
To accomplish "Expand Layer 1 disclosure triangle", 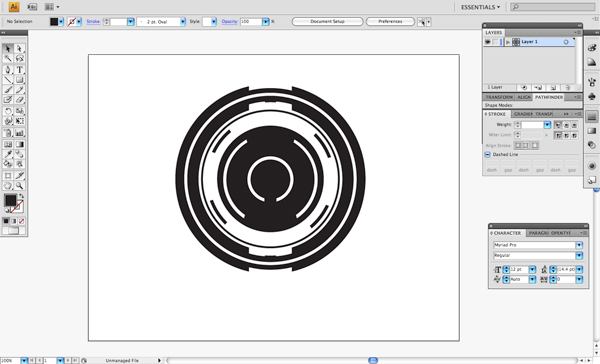I will pyautogui.click(x=508, y=42).
